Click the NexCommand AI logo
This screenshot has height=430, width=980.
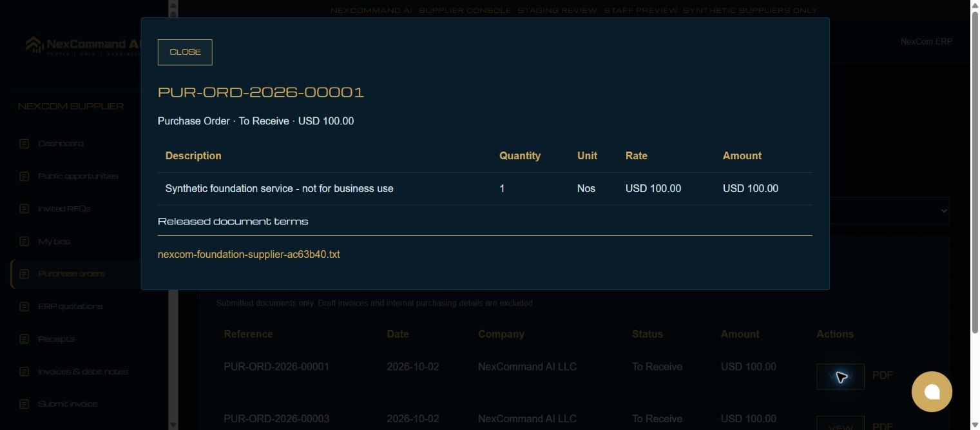click(82, 45)
